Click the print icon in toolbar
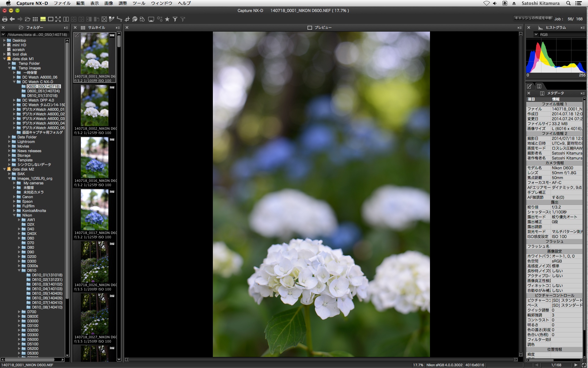 coord(5,19)
